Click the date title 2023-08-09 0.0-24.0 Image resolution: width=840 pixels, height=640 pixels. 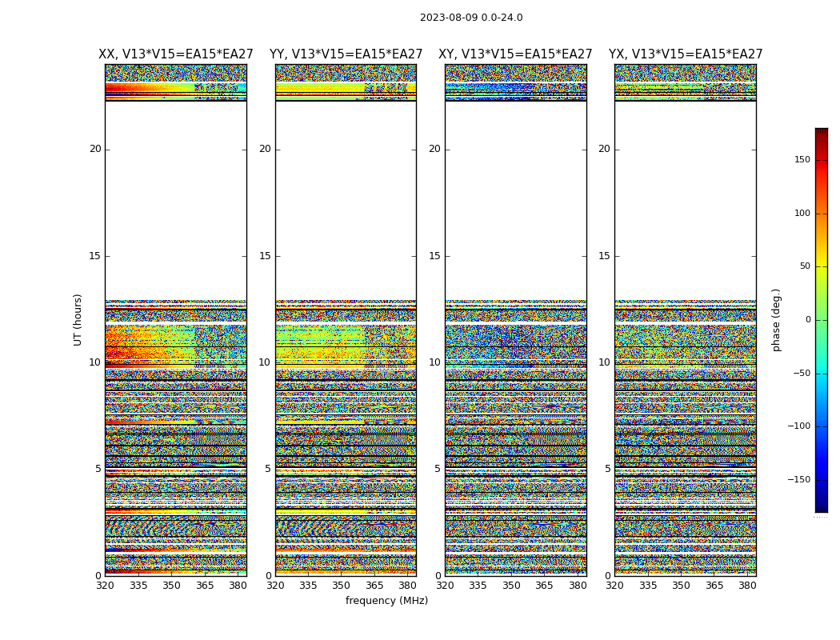[x=471, y=17]
